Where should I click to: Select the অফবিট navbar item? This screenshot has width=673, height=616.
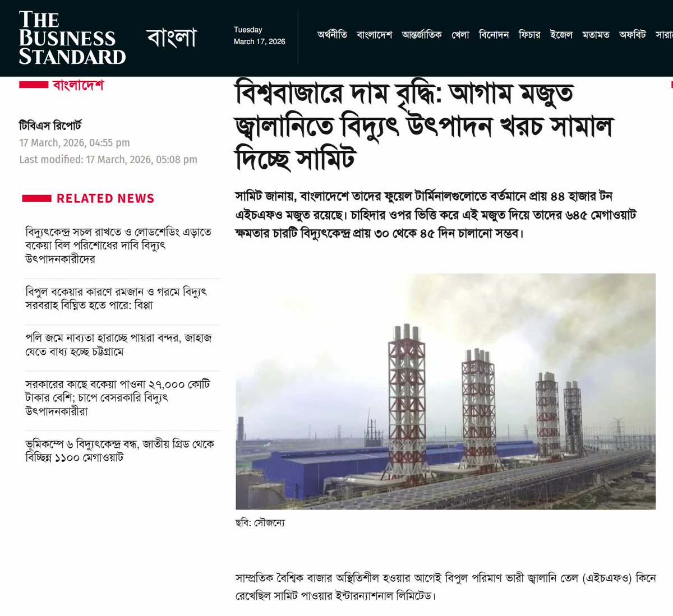tap(632, 35)
